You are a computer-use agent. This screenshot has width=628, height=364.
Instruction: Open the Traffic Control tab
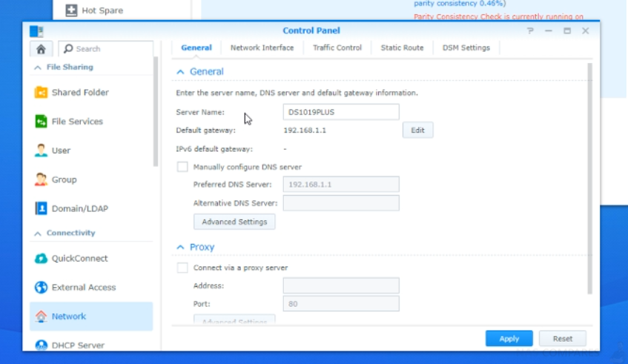click(x=337, y=47)
